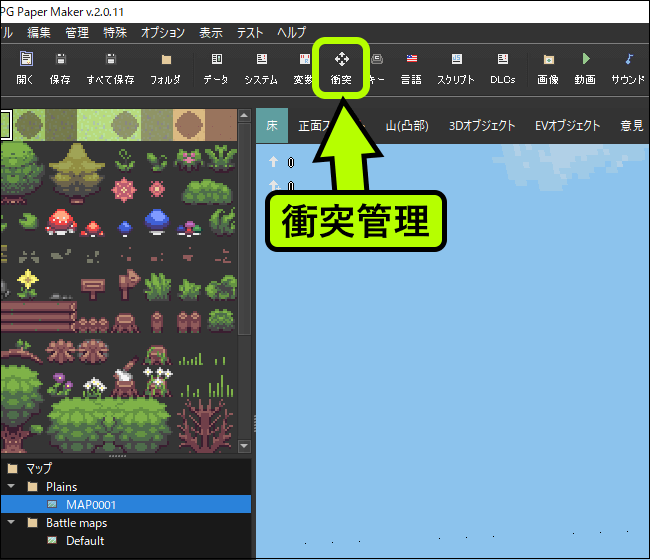
Task: Open the システム (System) manager icon
Action: [x=261, y=68]
